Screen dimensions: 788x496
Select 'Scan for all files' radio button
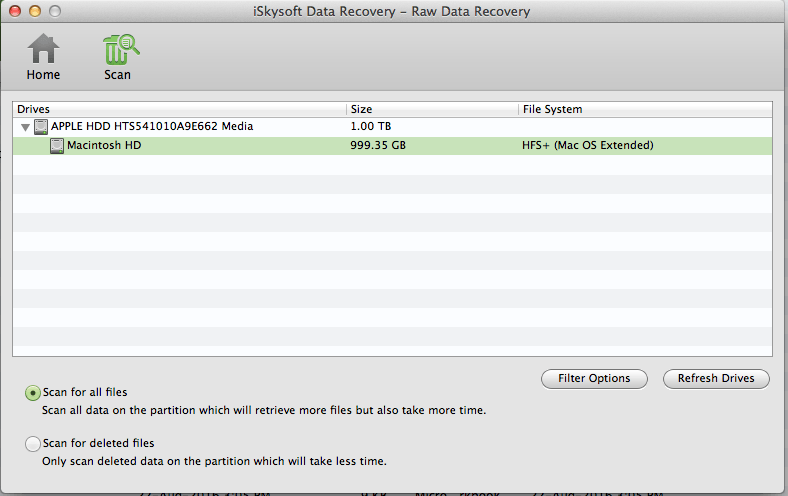pyautogui.click(x=33, y=393)
